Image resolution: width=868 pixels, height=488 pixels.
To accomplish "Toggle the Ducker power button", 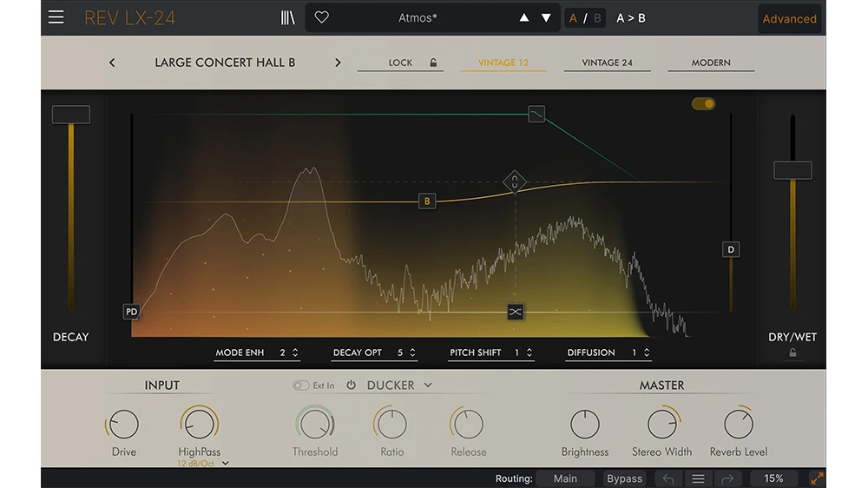I will pos(352,386).
